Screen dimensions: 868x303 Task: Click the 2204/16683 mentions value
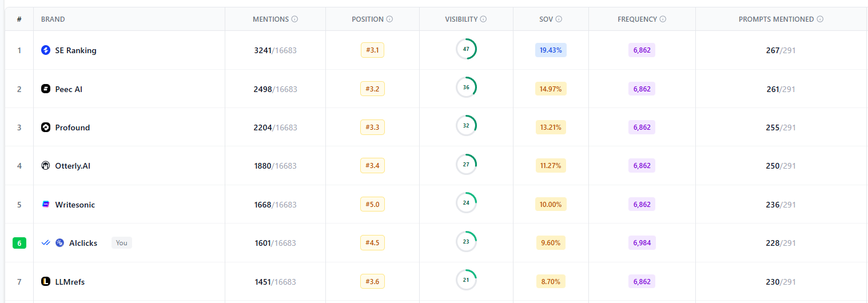(x=276, y=127)
